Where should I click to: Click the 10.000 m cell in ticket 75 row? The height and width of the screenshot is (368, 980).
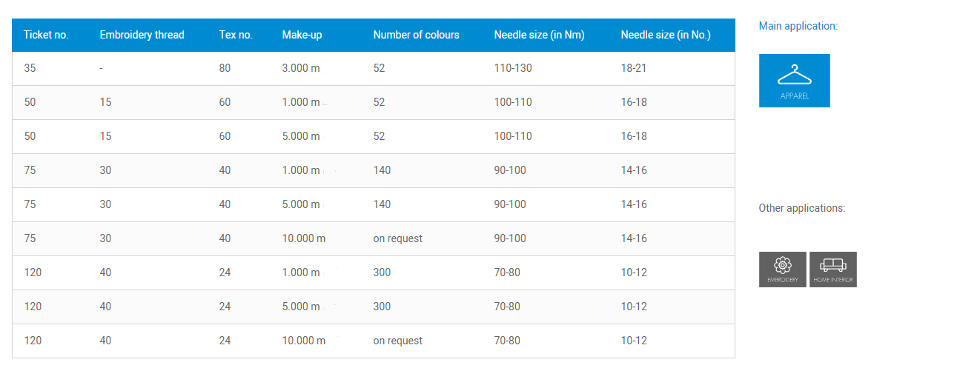(x=304, y=238)
